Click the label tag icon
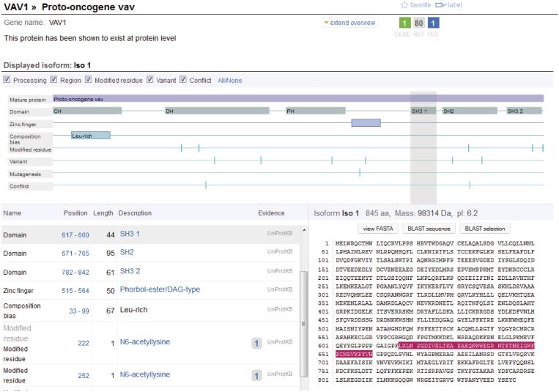 [x=441, y=5]
